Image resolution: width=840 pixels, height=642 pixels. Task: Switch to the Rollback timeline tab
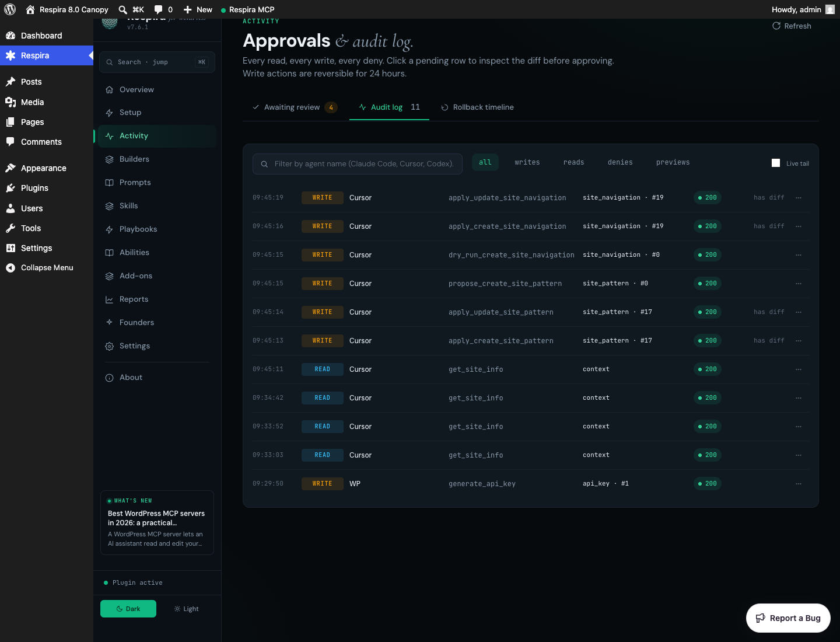click(x=477, y=107)
